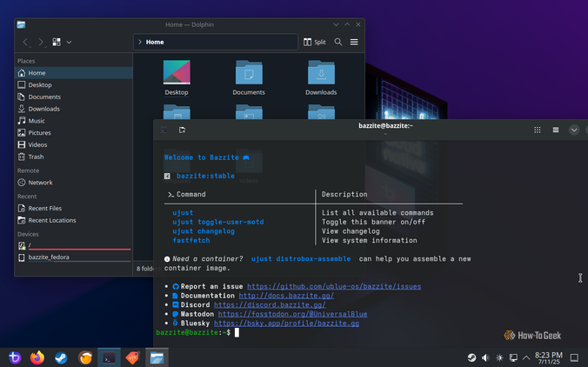588x367 pixels.
Task: Launch Firefox from the taskbar
Action: [x=37, y=357]
